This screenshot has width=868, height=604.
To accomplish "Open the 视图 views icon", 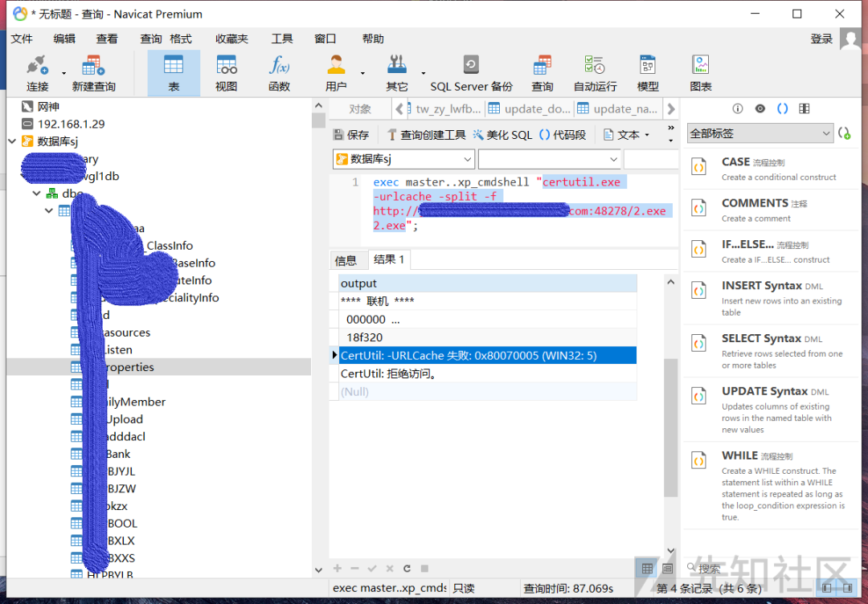I will pos(226,73).
